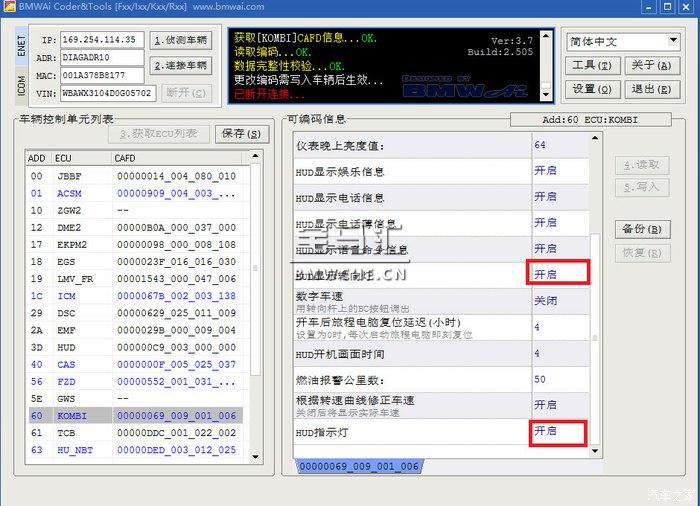This screenshot has width=700, height=506.
Task: Open 设置(O) settings
Action: click(x=590, y=89)
